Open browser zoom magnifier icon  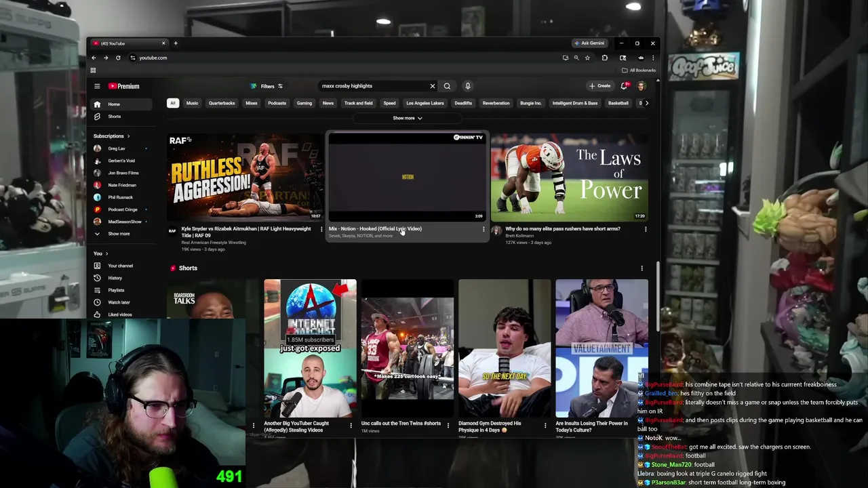(576, 58)
